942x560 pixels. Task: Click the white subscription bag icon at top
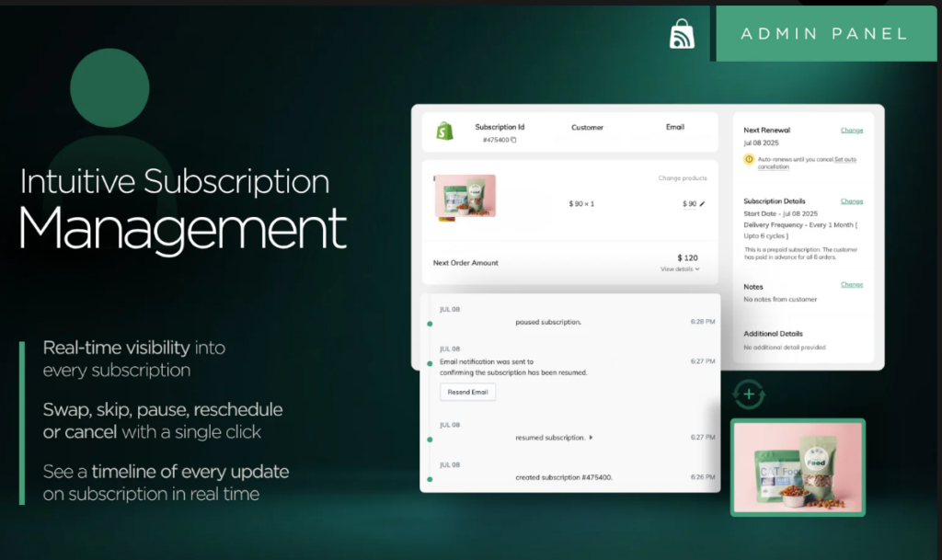682,34
